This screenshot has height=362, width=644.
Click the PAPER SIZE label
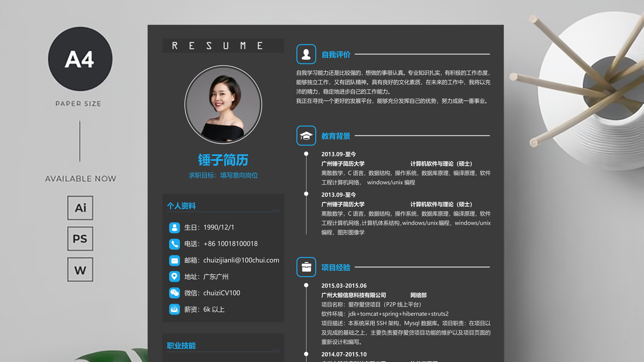[78, 104]
